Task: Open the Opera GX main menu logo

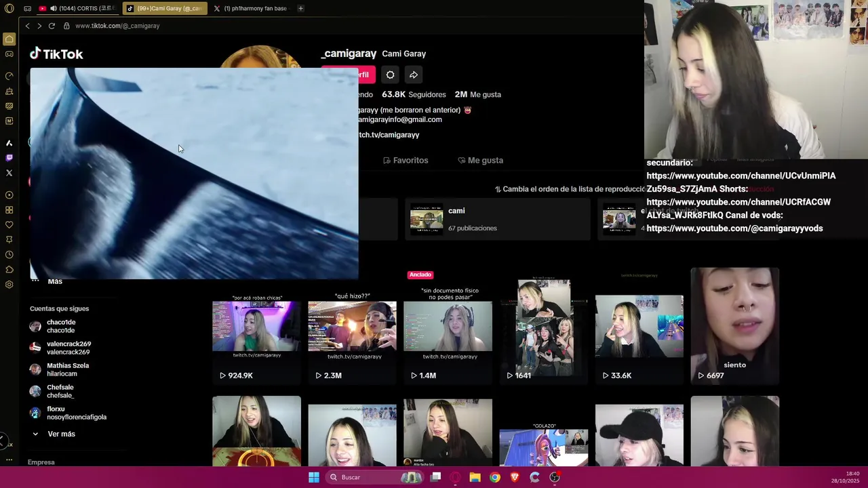Action: pyautogui.click(x=9, y=9)
